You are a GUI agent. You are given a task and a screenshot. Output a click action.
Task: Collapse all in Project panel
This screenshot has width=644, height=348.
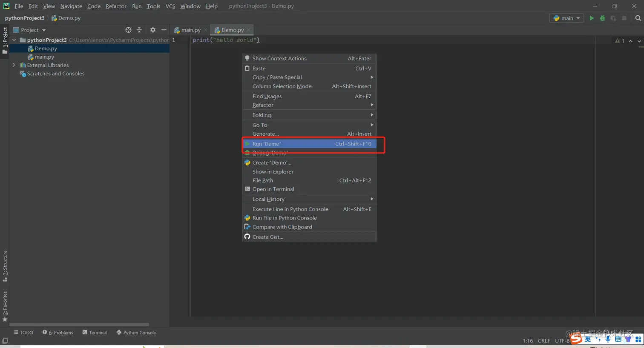139,30
